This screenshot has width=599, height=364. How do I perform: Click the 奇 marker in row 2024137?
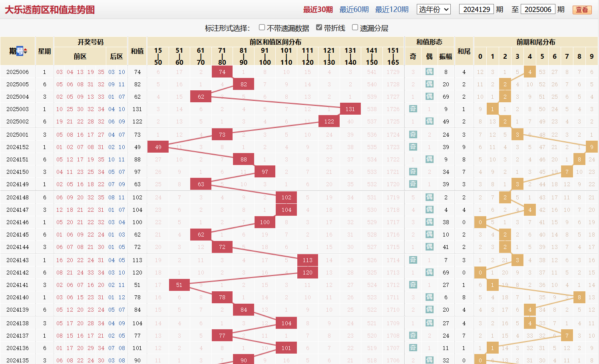click(x=413, y=336)
